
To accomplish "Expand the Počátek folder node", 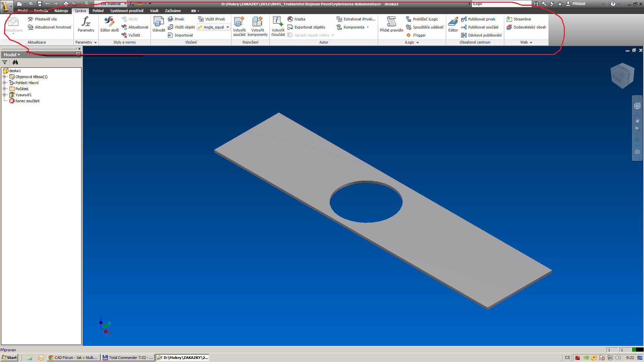I will 4,89.
